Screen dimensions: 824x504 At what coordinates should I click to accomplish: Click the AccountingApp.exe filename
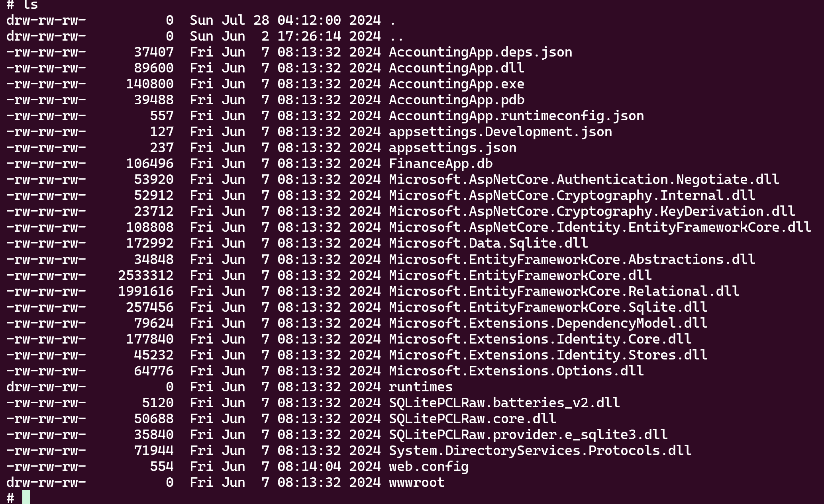tap(457, 84)
